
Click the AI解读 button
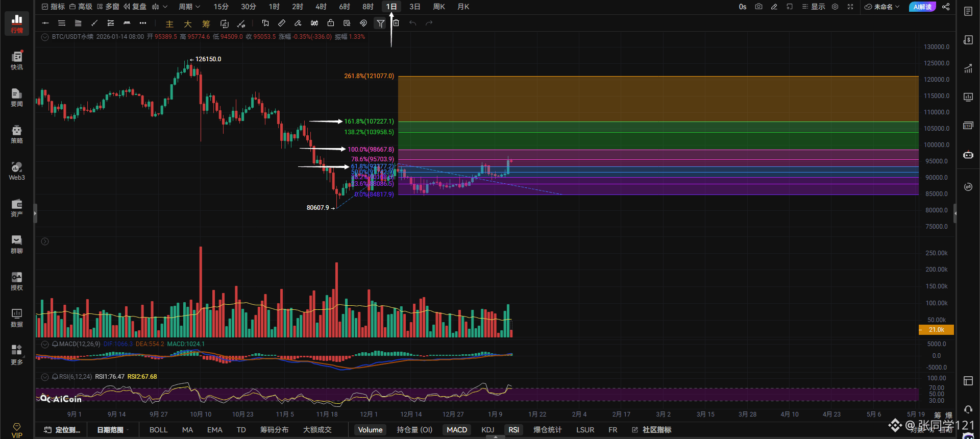tap(922, 7)
